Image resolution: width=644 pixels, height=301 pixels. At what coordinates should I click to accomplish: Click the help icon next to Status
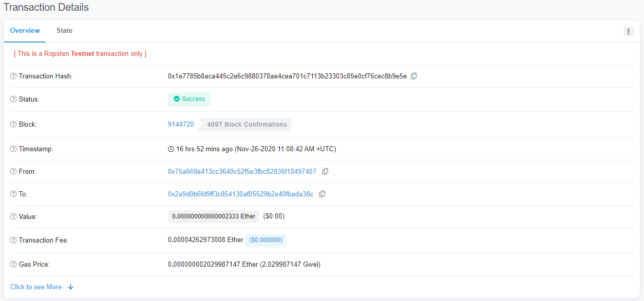tap(13, 99)
